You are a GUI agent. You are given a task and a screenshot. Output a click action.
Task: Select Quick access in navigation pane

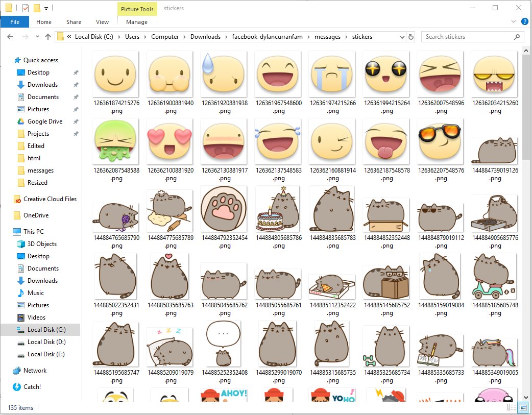[36, 60]
